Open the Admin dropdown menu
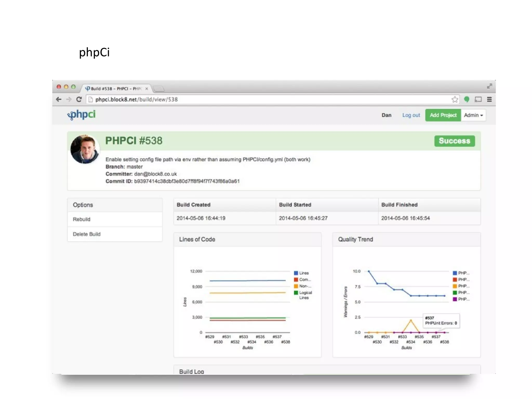The image size is (532, 399). (473, 115)
